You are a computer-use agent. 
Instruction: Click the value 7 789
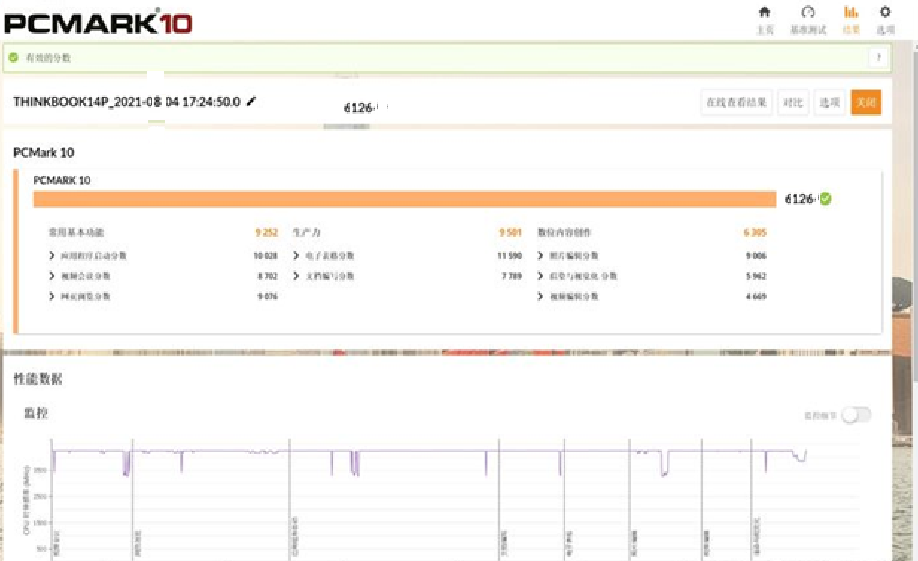coord(511,276)
